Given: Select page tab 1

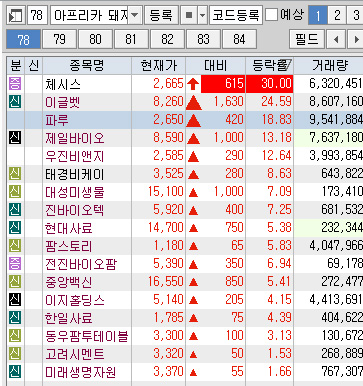Looking at the screenshot, I should (318, 15).
